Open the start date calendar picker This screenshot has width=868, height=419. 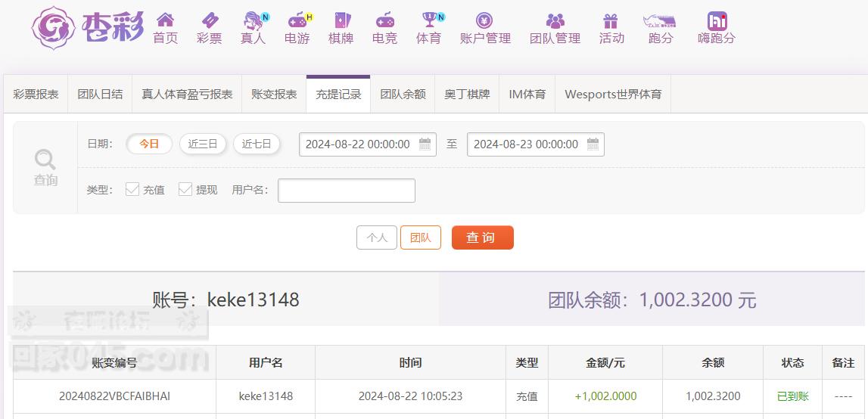[x=425, y=144]
